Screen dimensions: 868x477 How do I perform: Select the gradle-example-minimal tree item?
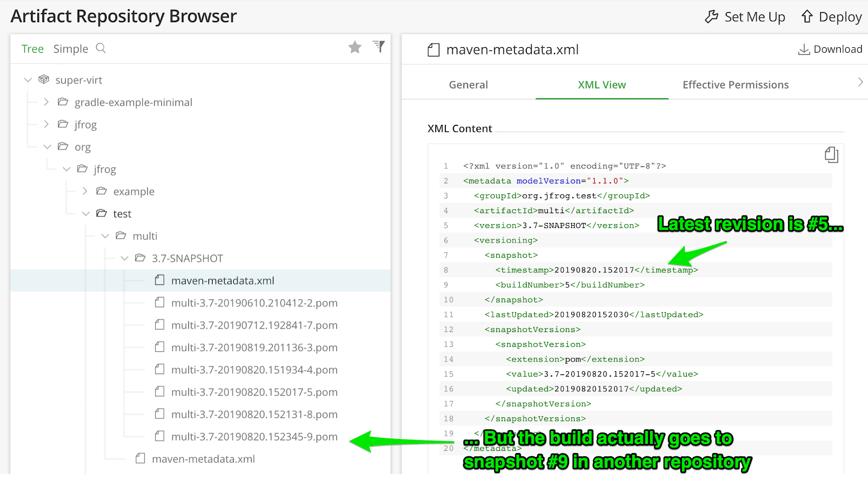coord(133,103)
